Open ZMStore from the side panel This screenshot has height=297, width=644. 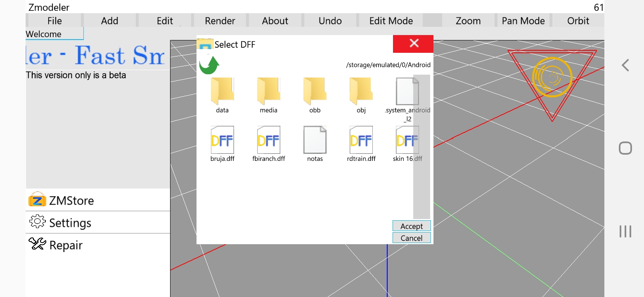(98, 200)
